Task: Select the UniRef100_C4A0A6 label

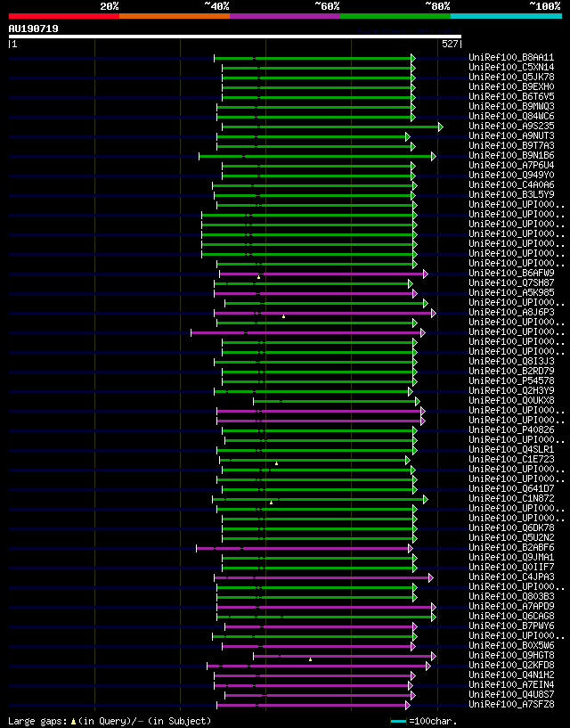Action: point(511,184)
